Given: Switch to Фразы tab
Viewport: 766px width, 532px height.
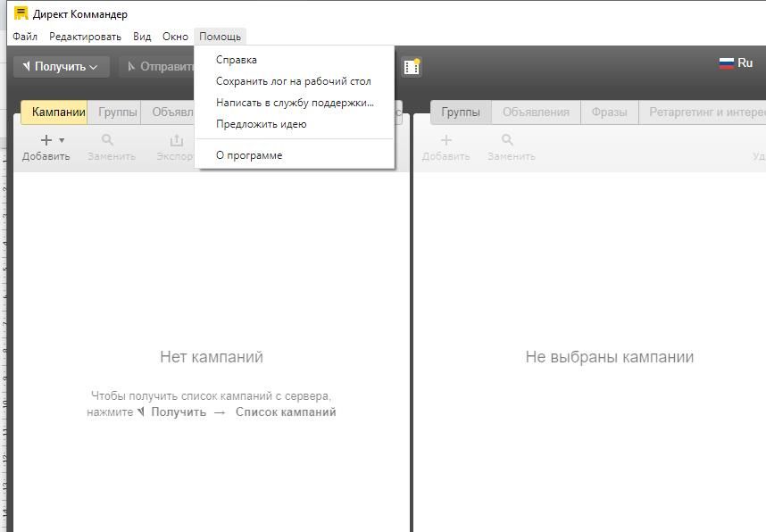Looking at the screenshot, I should click(x=609, y=112).
